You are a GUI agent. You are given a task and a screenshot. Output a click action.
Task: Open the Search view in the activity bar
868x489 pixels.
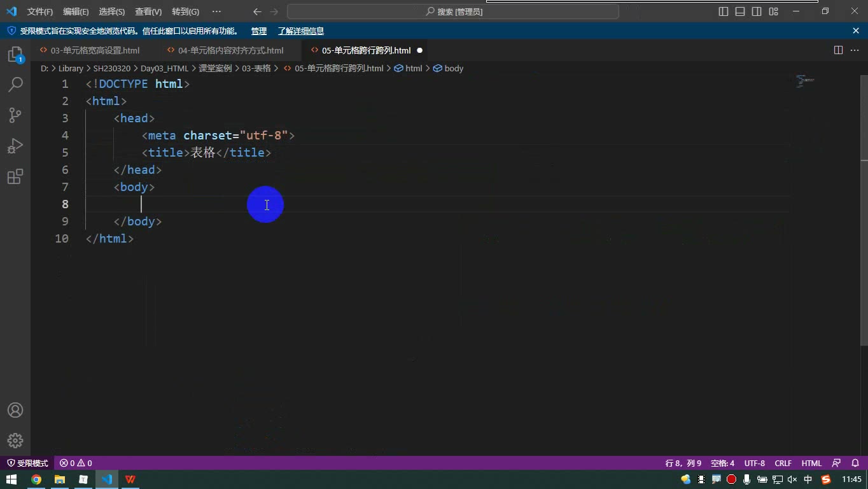tap(15, 85)
